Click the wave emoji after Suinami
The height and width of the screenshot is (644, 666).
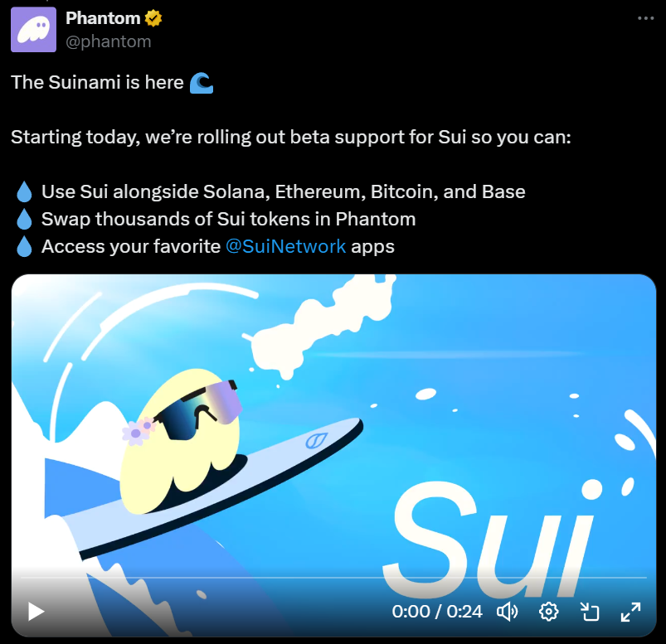tap(202, 82)
